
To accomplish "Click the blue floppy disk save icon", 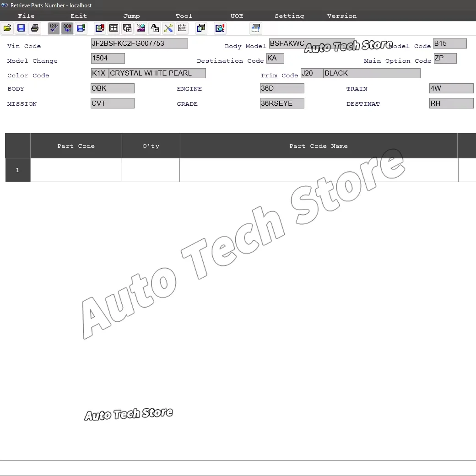I will click(21, 28).
